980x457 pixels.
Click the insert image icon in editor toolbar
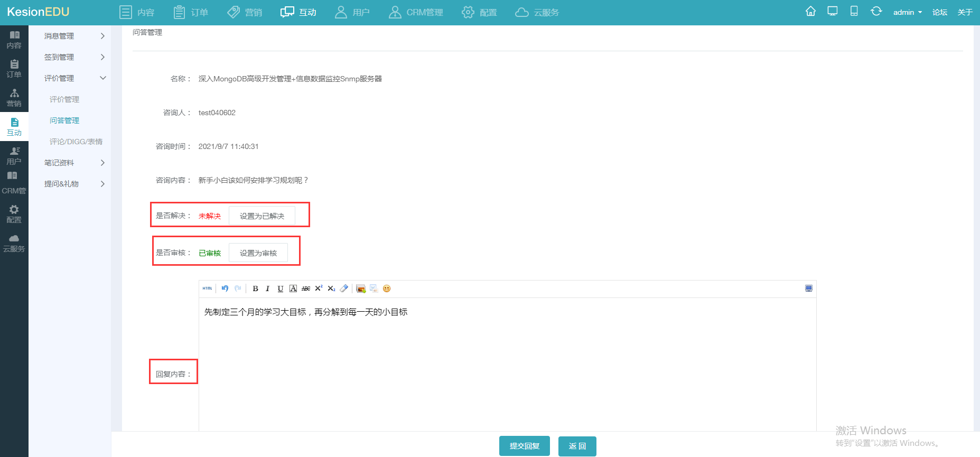coord(361,288)
